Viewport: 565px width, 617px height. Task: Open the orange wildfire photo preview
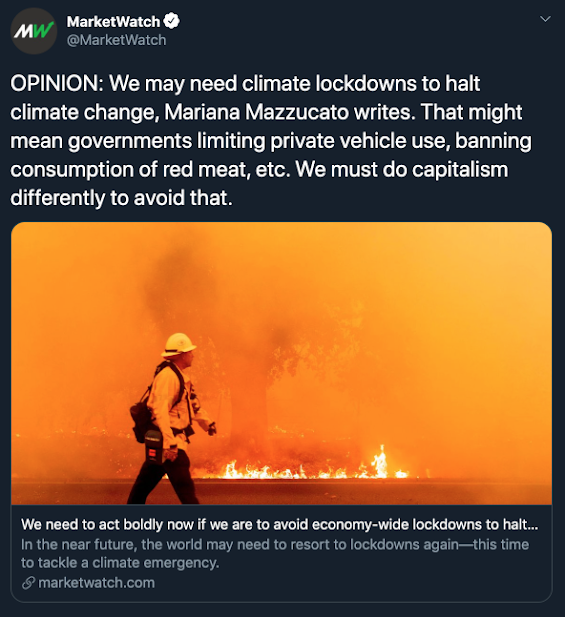click(x=281, y=363)
